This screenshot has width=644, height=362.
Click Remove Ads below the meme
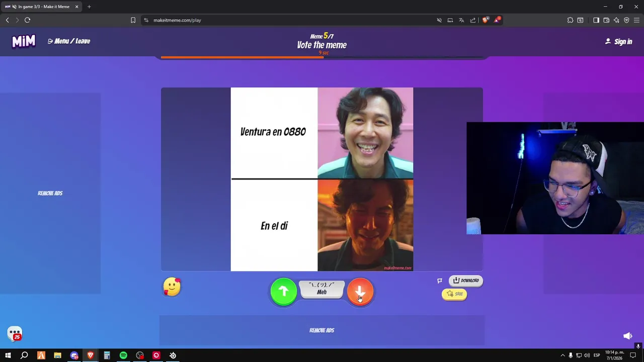(322, 330)
